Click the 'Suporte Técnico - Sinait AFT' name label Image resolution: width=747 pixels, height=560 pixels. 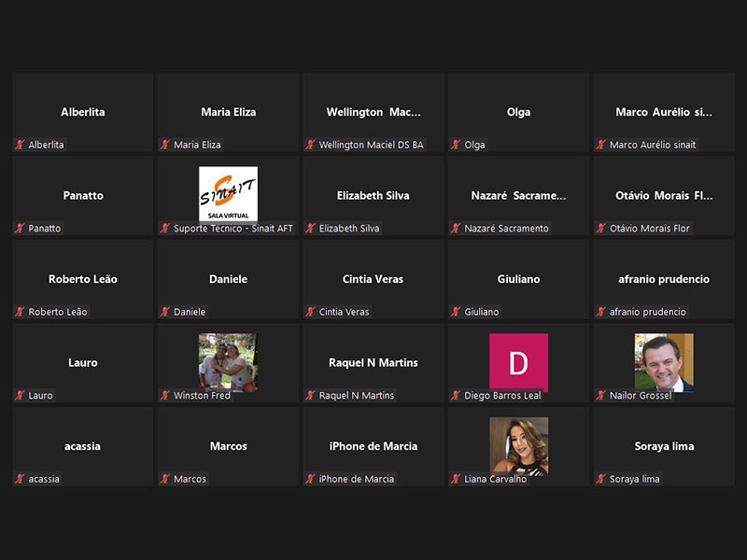(x=233, y=229)
